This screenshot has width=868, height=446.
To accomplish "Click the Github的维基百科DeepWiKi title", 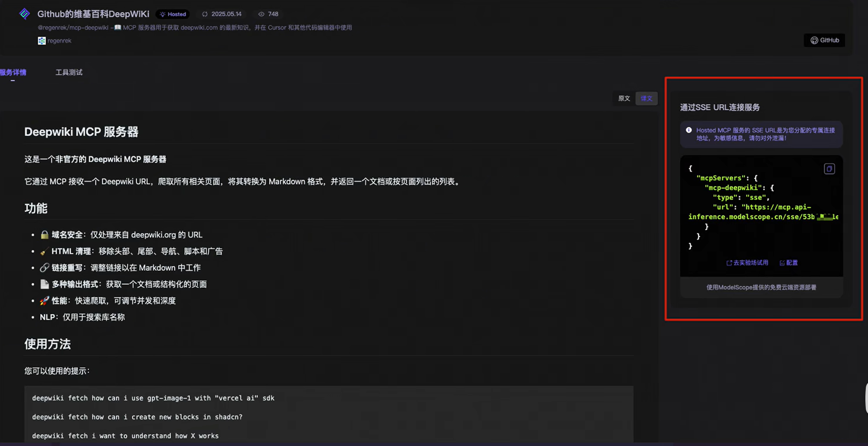I will tap(93, 14).
